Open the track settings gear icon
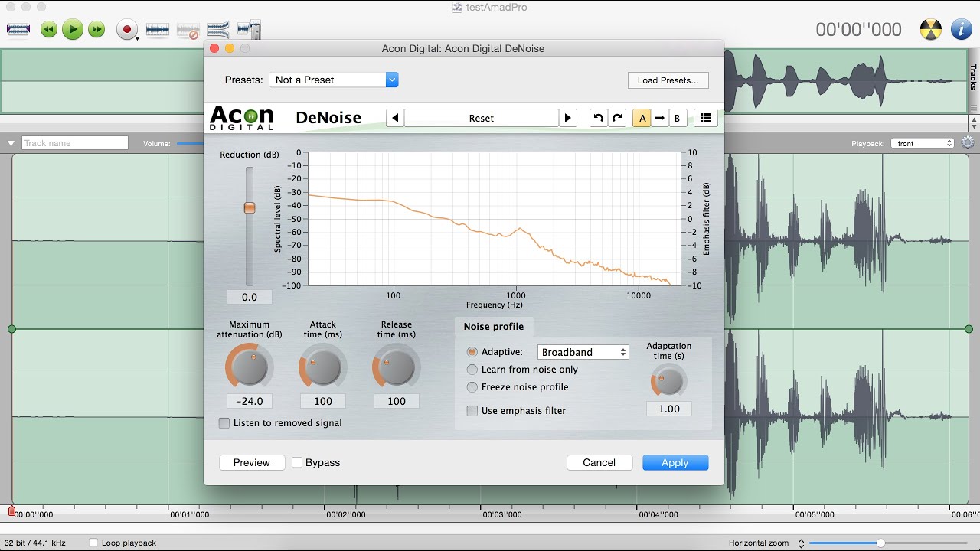 coord(968,143)
